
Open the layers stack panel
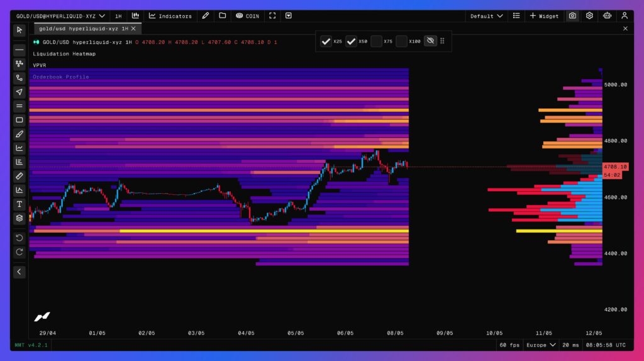tap(19, 218)
